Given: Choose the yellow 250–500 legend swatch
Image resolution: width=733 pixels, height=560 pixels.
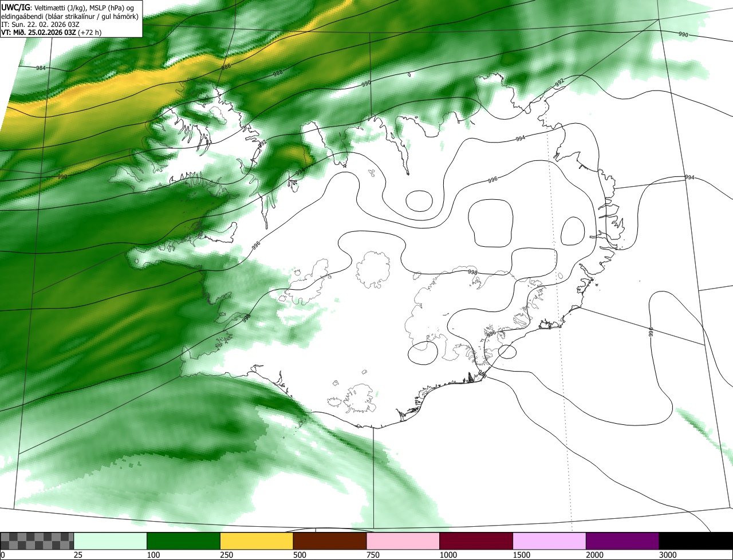Looking at the screenshot, I should coord(257,541).
